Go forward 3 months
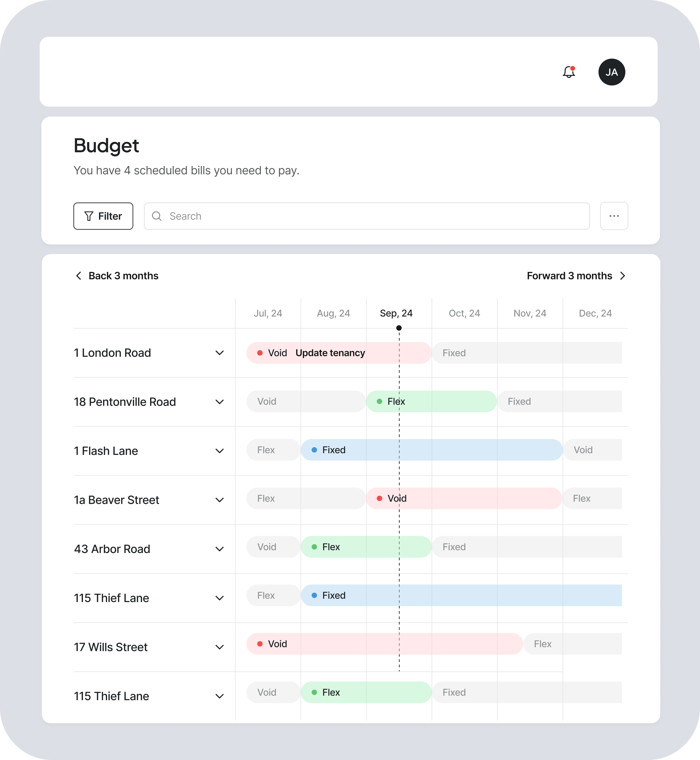The image size is (700, 760). [576, 276]
